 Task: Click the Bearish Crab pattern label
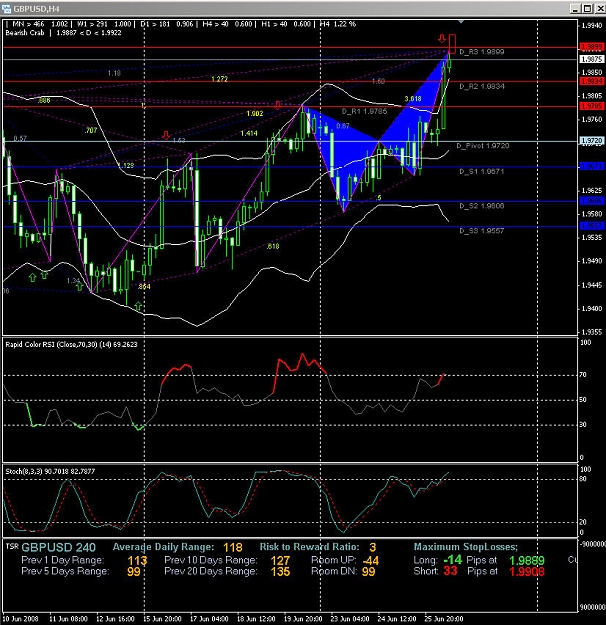pyautogui.click(x=25, y=33)
